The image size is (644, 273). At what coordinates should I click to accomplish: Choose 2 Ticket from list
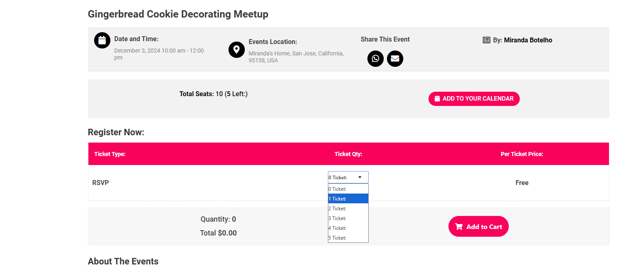point(348,209)
